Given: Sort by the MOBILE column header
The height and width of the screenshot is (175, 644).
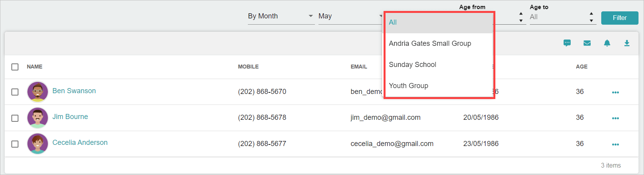Looking at the screenshot, I should point(248,67).
